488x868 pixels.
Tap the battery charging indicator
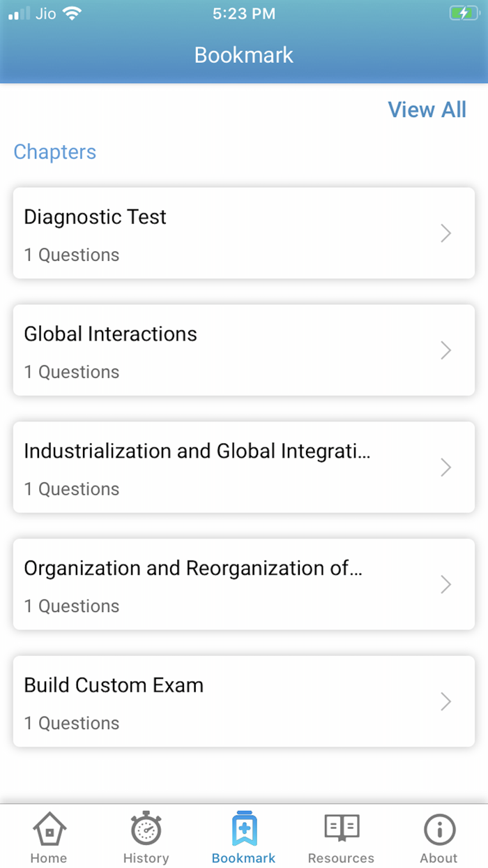coord(464,13)
